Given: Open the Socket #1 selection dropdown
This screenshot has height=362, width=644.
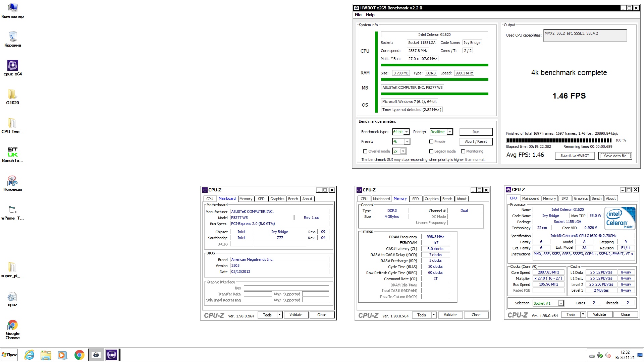Looking at the screenshot, I should click(x=561, y=303).
